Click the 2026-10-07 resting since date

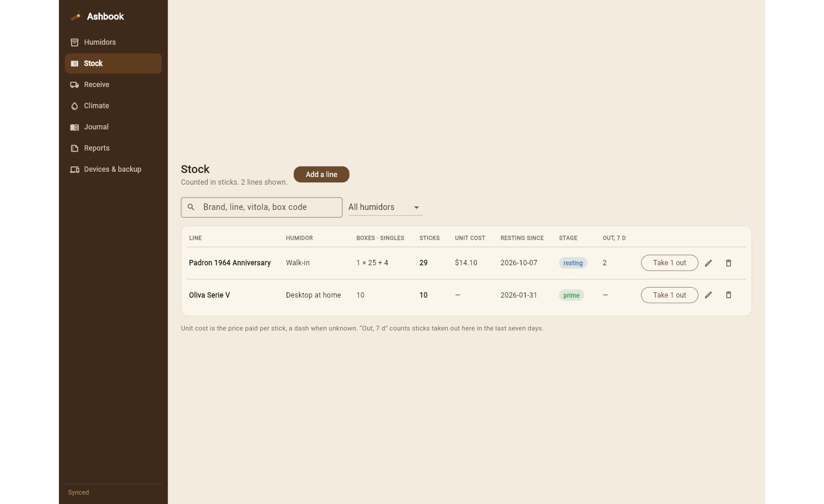point(519,263)
